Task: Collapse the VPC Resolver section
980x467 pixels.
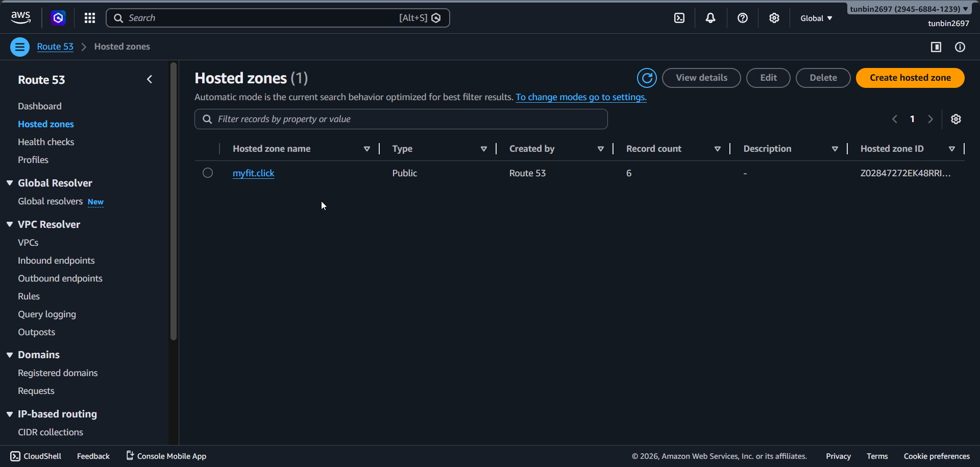Action: tap(10, 224)
